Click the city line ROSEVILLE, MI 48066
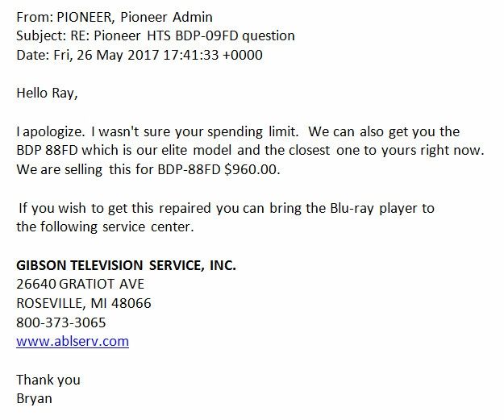 click(x=84, y=303)
